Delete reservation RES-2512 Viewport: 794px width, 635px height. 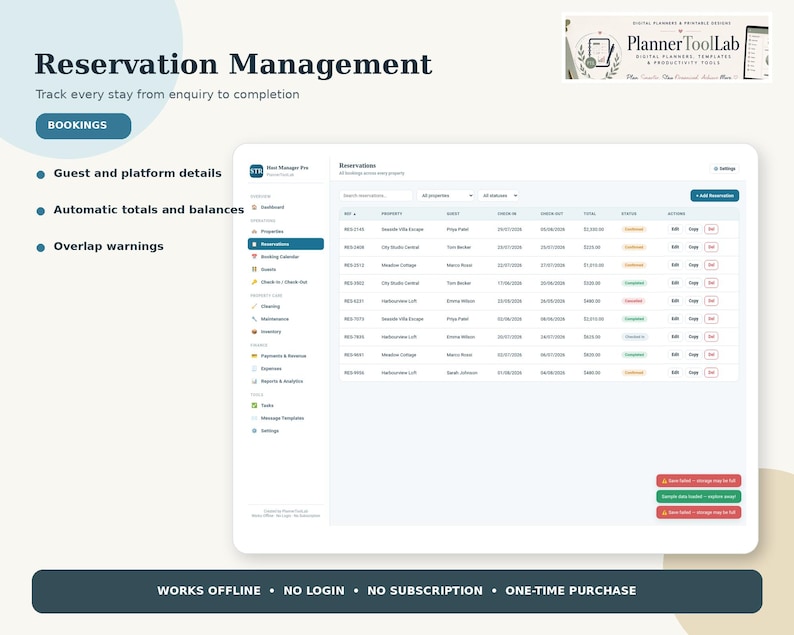coord(711,265)
